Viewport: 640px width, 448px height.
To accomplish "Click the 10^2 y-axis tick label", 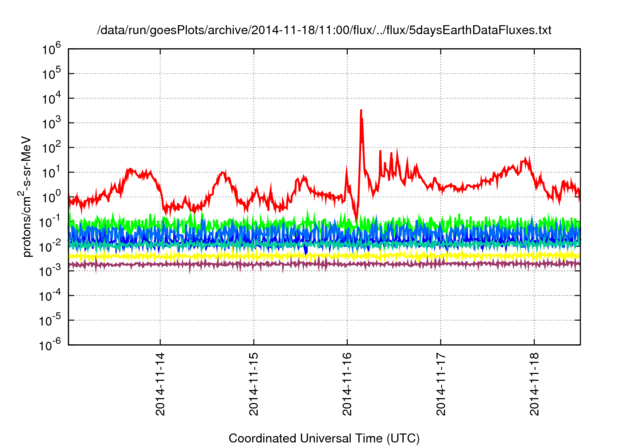I will click(x=51, y=148).
